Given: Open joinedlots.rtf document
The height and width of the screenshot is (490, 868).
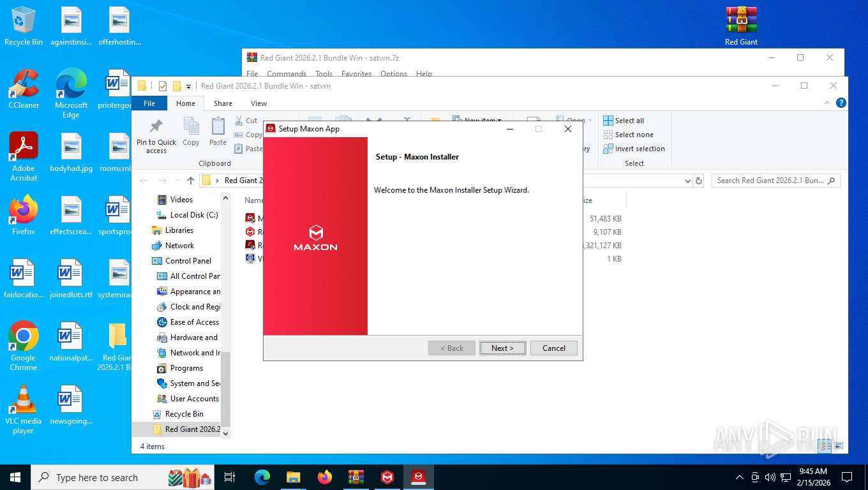Looking at the screenshot, I should (71, 279).
